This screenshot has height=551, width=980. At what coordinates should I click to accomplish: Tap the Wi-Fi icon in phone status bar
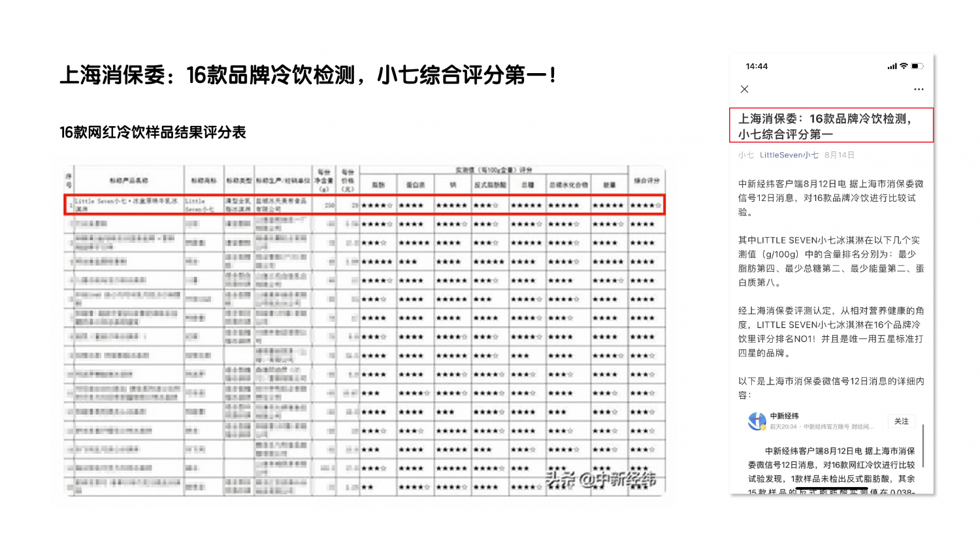tap(904, 66)
